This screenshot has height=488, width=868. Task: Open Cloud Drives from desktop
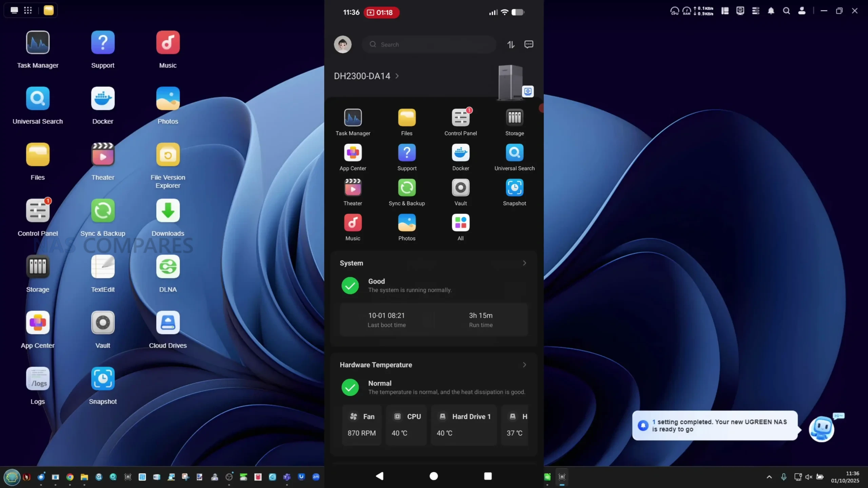point(168,323)
